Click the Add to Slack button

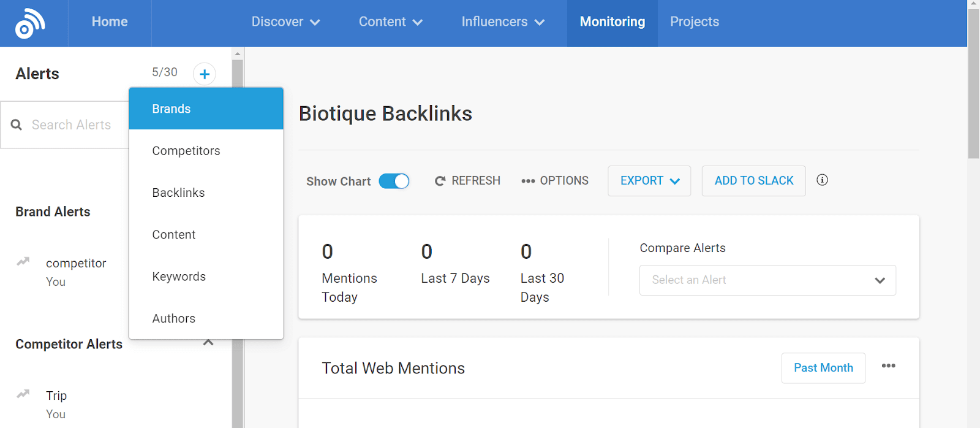(753, 181)
